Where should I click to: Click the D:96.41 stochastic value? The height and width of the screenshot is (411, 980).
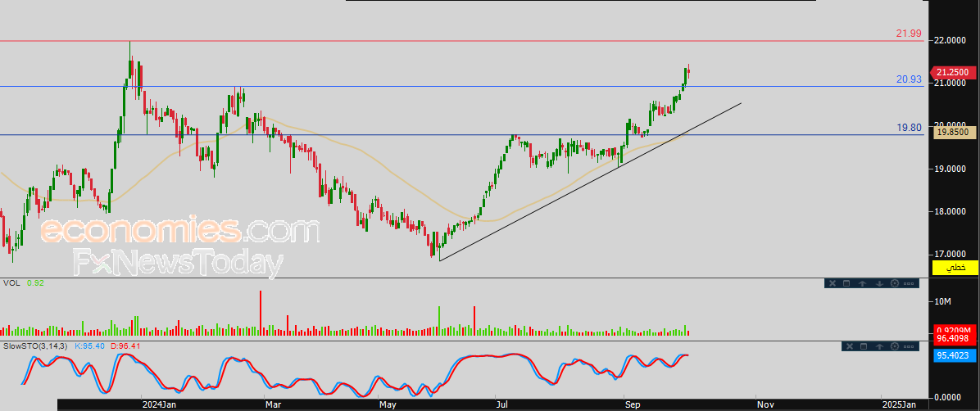click(126, 346)
